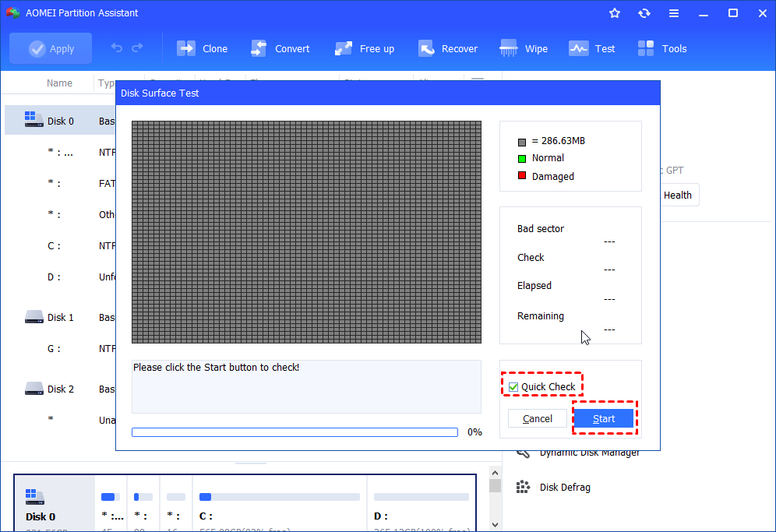Start the disk surface test

coord(604,418)
